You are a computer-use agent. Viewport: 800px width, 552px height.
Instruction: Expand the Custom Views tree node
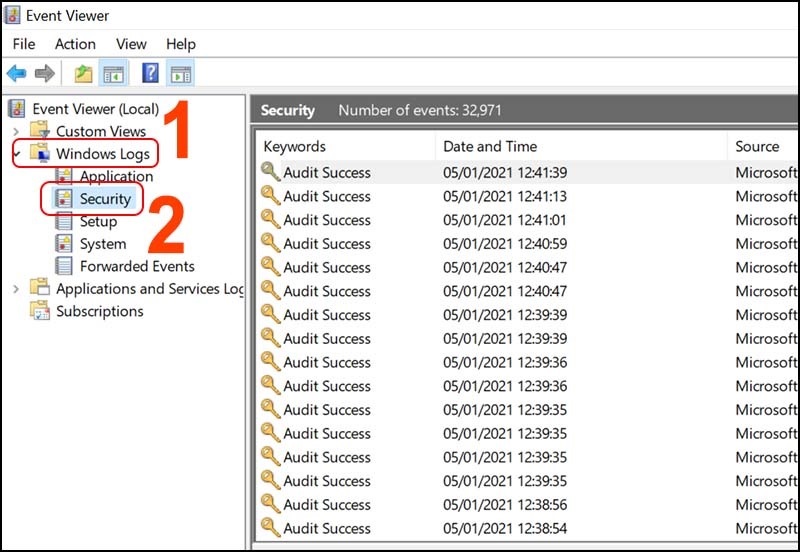point(15,131)
